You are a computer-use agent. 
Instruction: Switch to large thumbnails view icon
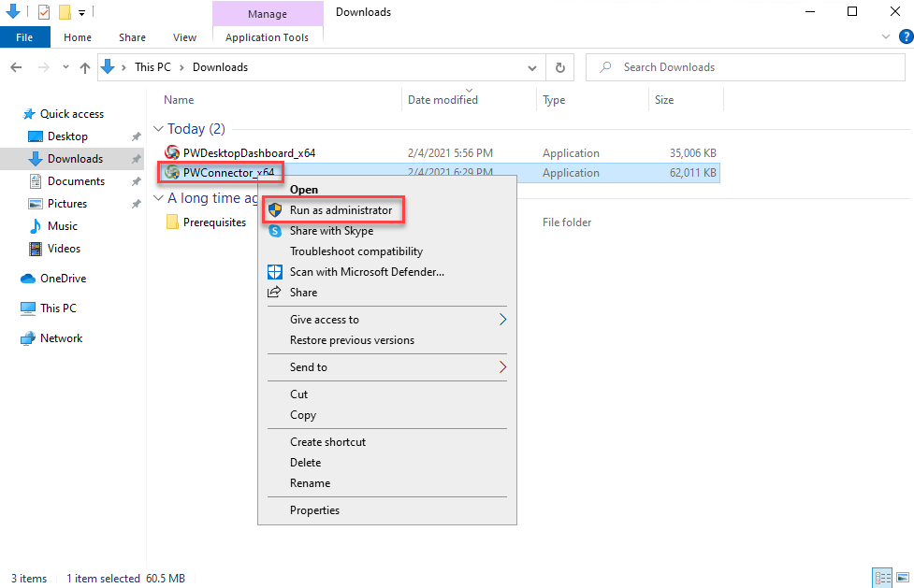tap(903, 578)
